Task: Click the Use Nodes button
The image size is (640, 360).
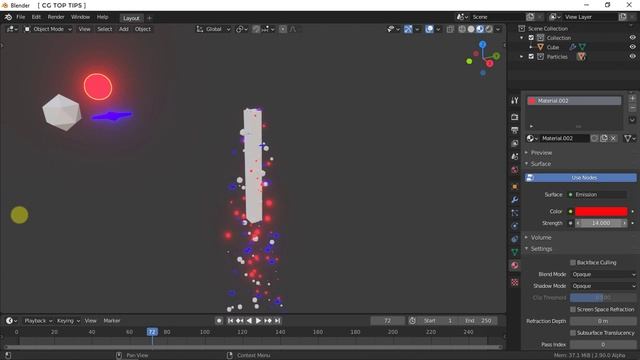Action: click(x=580, y=178)
